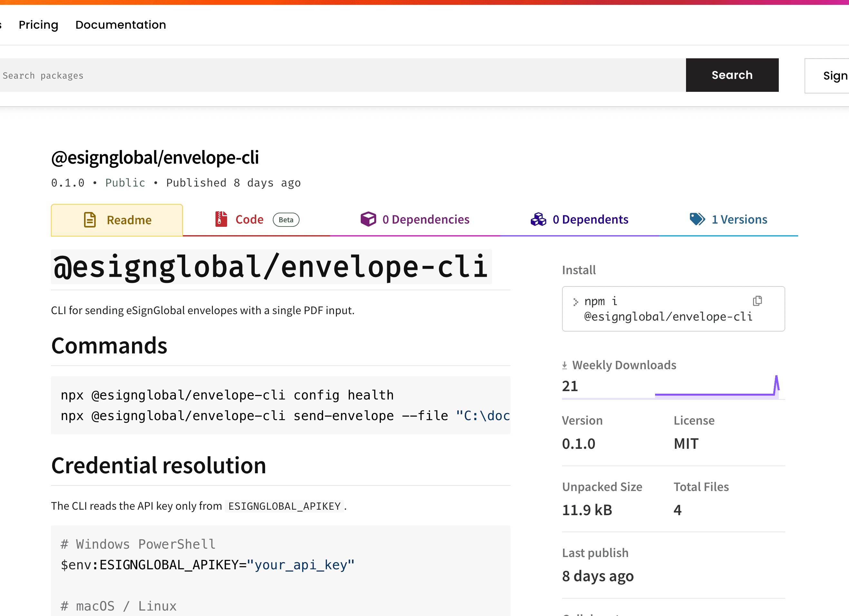Screen dimensions: 849x616
Task: Click the '# Windows PowerShell' comment
Action: tap(138, 544)
